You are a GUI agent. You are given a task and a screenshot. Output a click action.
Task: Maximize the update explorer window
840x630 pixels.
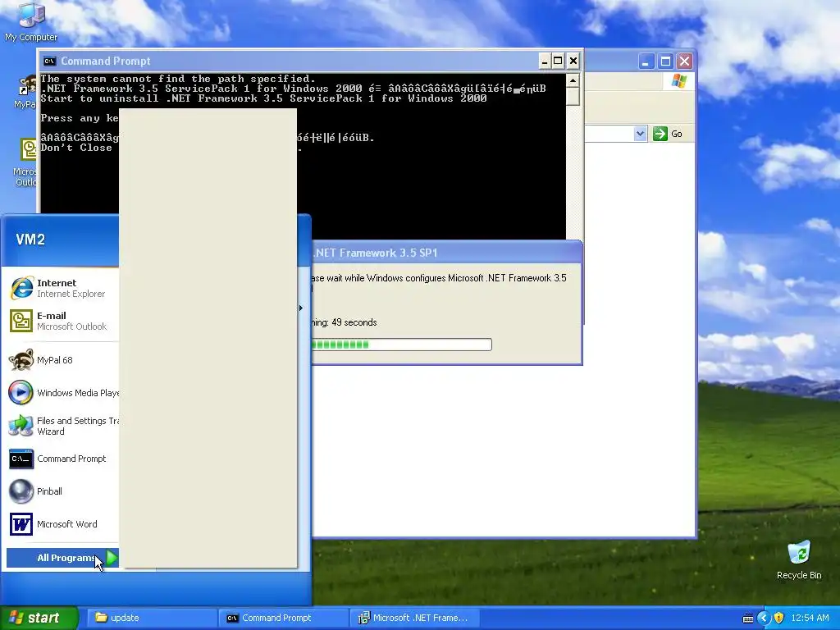click(x=665, y=62)
